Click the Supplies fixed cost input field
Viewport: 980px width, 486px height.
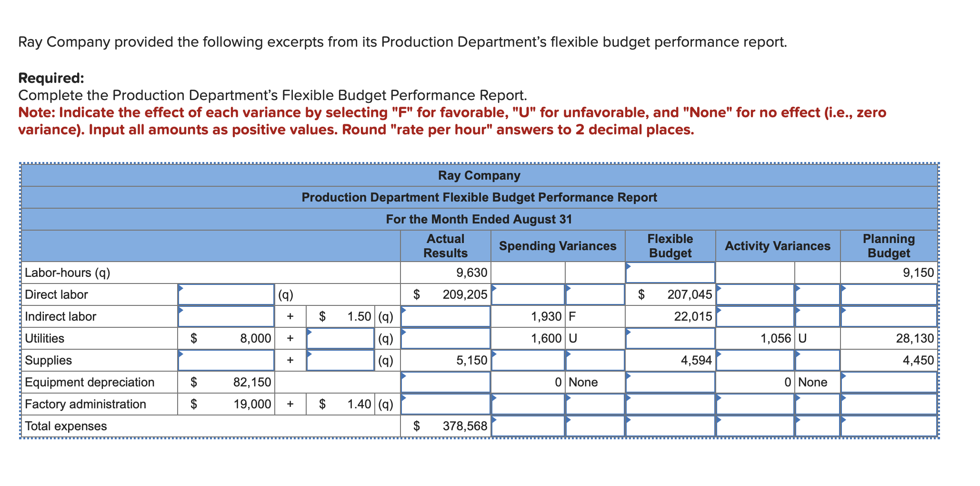(x=226, y=360)
